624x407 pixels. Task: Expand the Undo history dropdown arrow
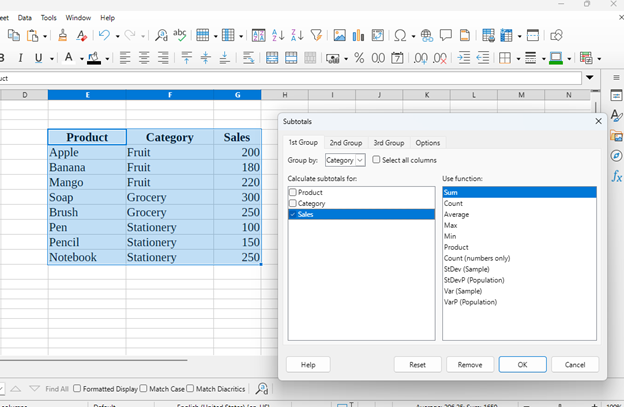coord(117,36)
